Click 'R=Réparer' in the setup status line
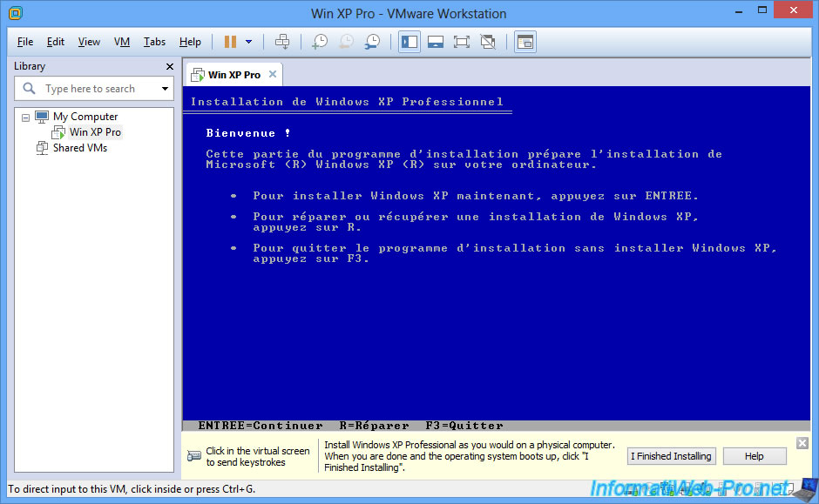Screen dimensions: 819x504 tap(374, 426)
